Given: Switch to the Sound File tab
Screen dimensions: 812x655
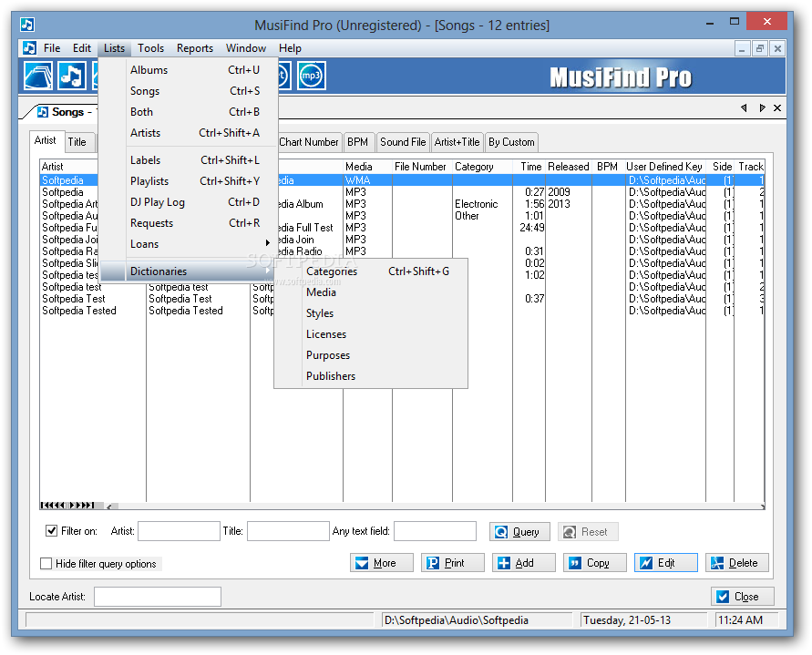Looking at the screenshot, I should (x=403, y=142).
